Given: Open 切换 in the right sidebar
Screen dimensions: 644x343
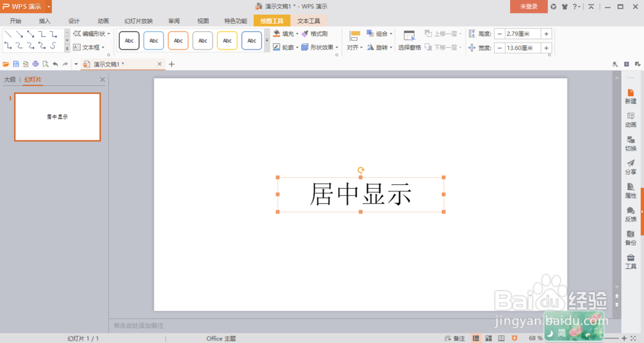Looking at the screenshot, I should point(631,144).
